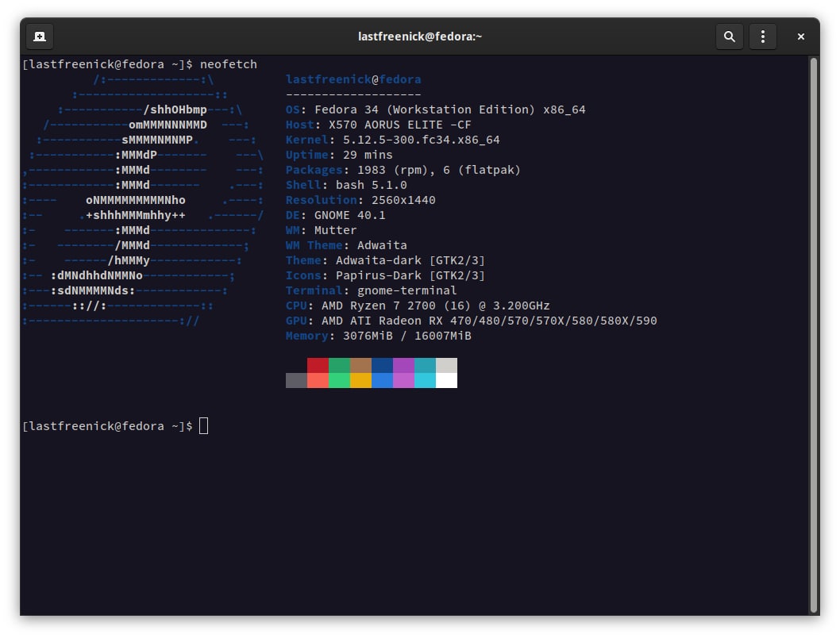The width and height of the screenshot is (840, 638).
Task: Click the salmon color block
Action: 318,381
